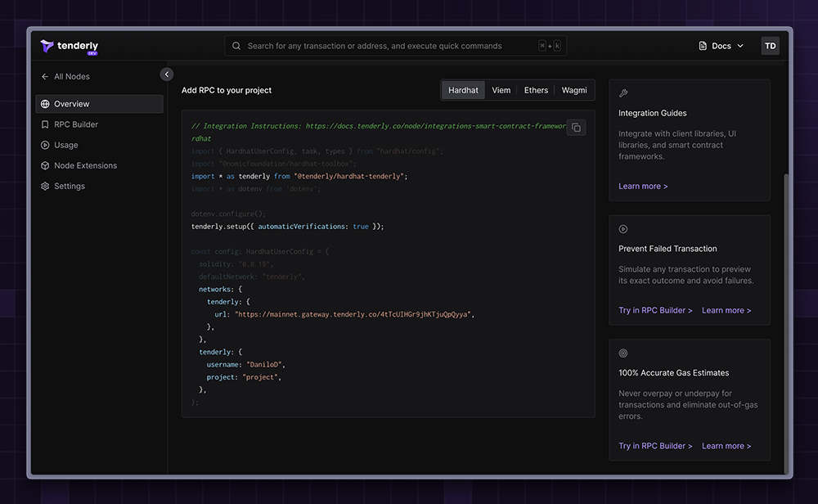Click Learn more under 100% Accurate Gas Estimates

tap(726, 446)
